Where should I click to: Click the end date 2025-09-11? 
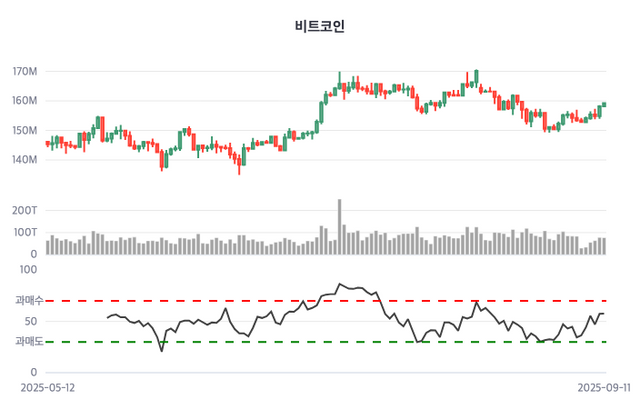[x=604, y=385]
